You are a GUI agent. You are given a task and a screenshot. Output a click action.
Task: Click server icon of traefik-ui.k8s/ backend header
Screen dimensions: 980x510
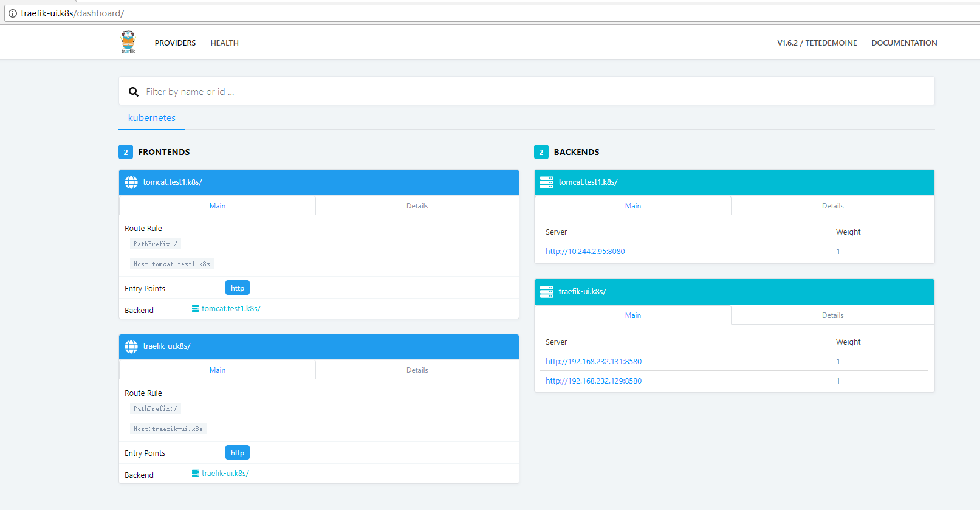click(x=547, y=292)
